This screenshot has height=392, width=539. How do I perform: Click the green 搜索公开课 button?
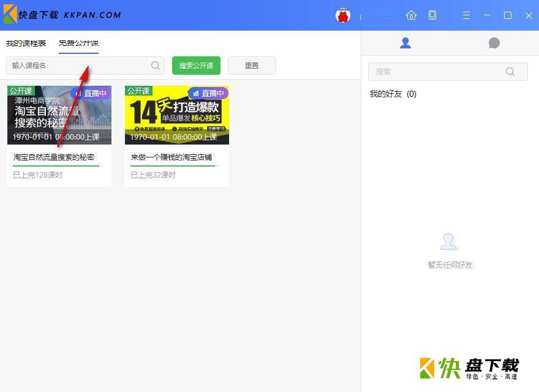196,66
